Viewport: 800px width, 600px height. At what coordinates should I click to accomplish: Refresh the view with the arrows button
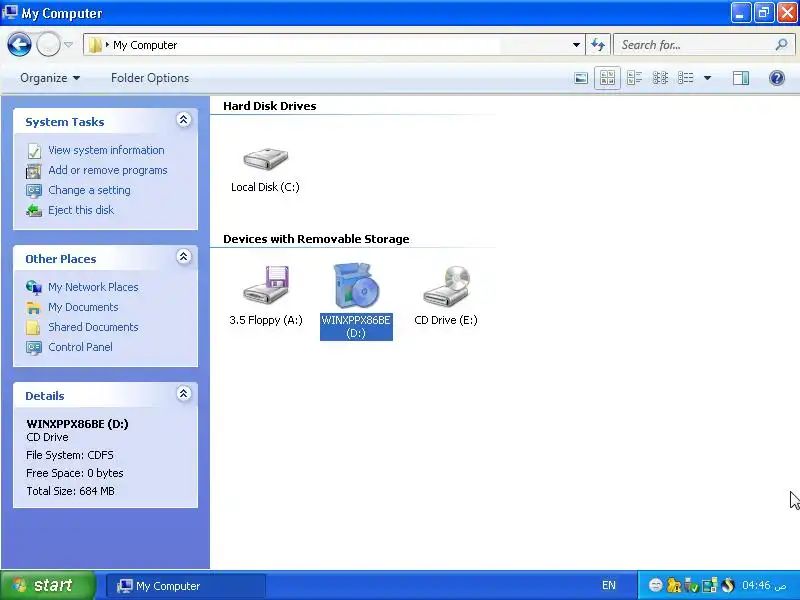click(597, 45)
